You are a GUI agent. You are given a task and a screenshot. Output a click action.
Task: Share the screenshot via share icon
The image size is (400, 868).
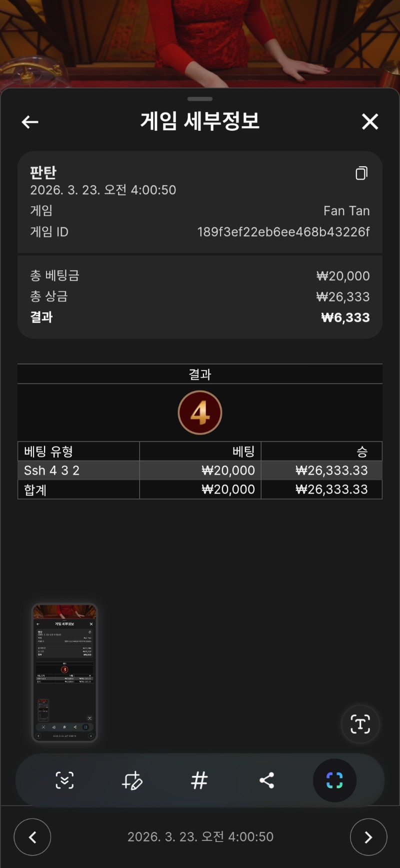[x=267, y=780]
